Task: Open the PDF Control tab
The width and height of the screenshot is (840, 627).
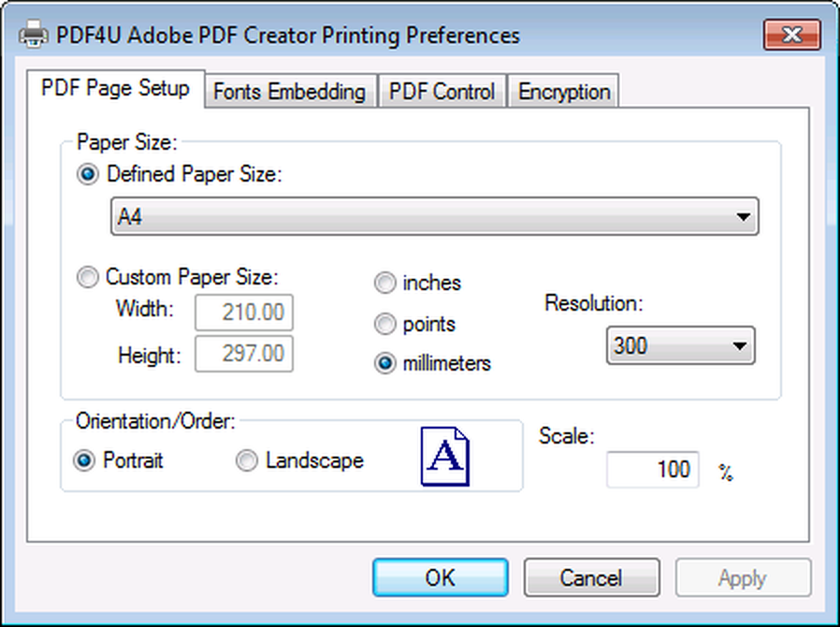Action: coord(442,92)
